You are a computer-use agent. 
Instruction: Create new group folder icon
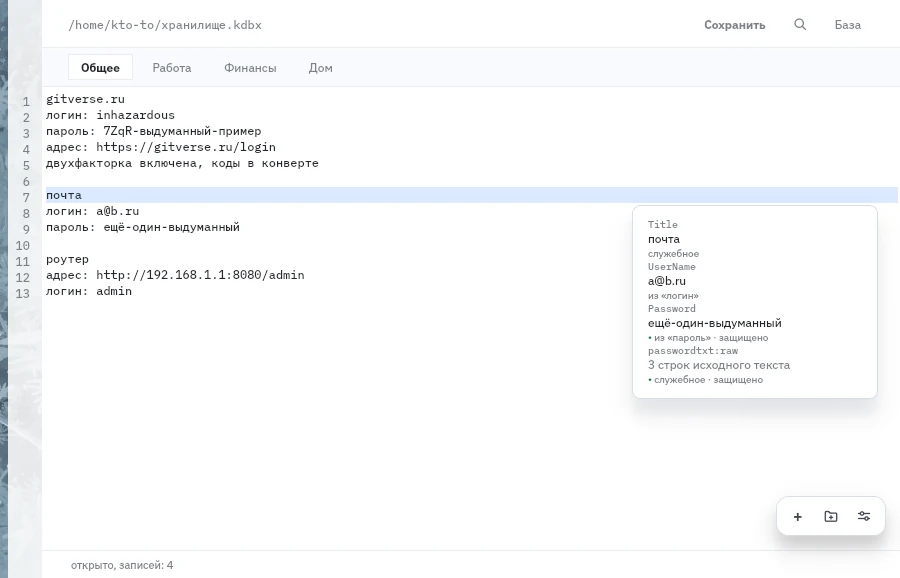831,517
